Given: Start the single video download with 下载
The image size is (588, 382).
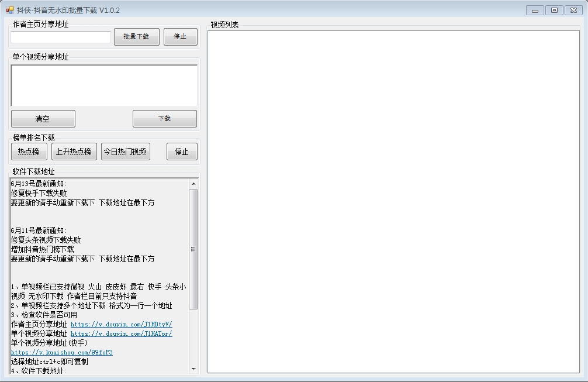Looking at the screenshot, I should pos(164,119).
